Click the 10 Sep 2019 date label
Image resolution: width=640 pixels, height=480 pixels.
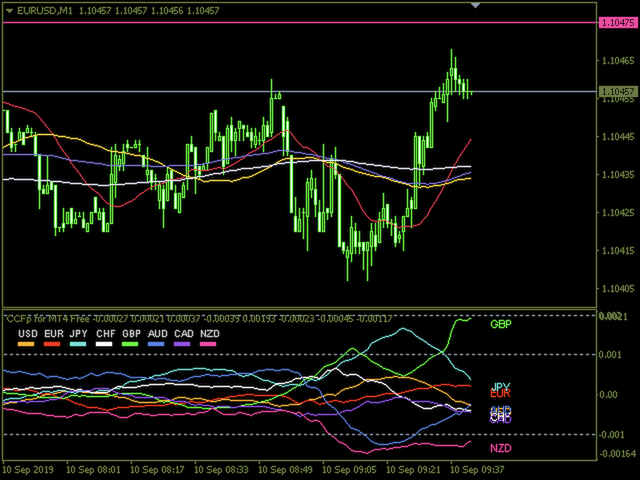(x=30, y=468)
